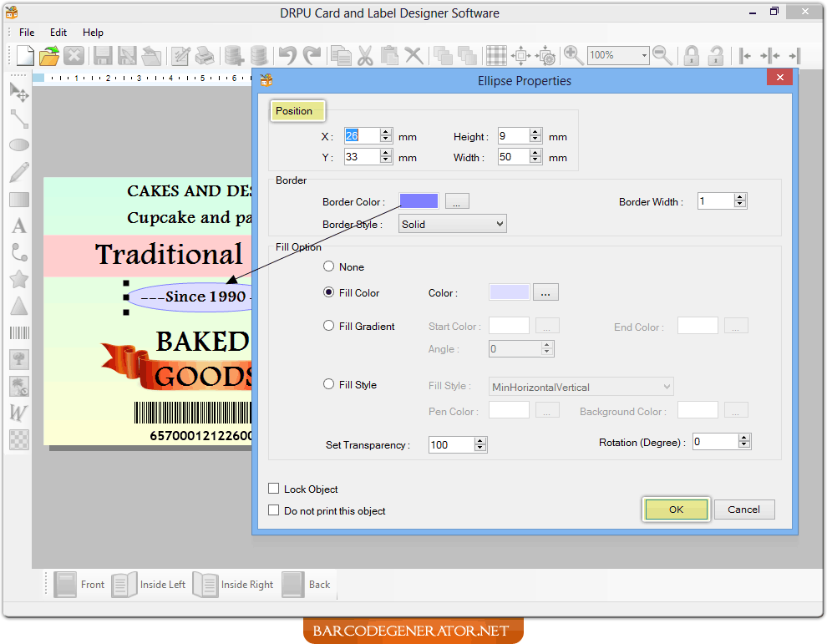
Task: Enable the Lock Object checkbox
Action: pyautogui.click(x=273, y=489)
